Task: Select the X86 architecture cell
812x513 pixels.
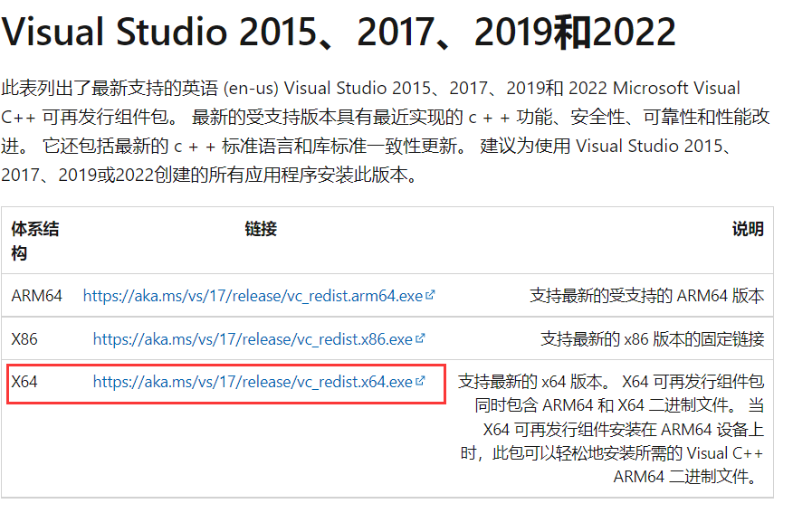Action: pos(24,339)
